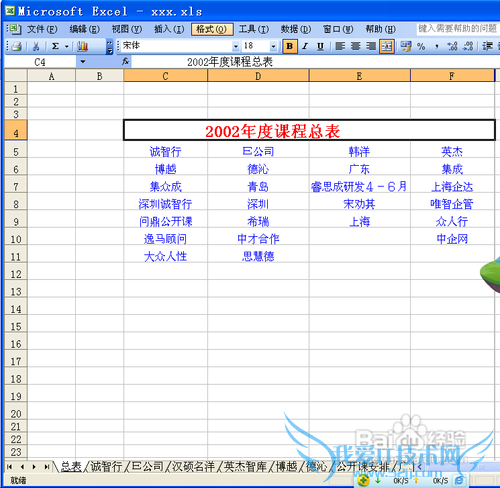Click the AutoSum sigma icon
The width and height of the screenshot is (500, 488).
(x=55, y=46)
